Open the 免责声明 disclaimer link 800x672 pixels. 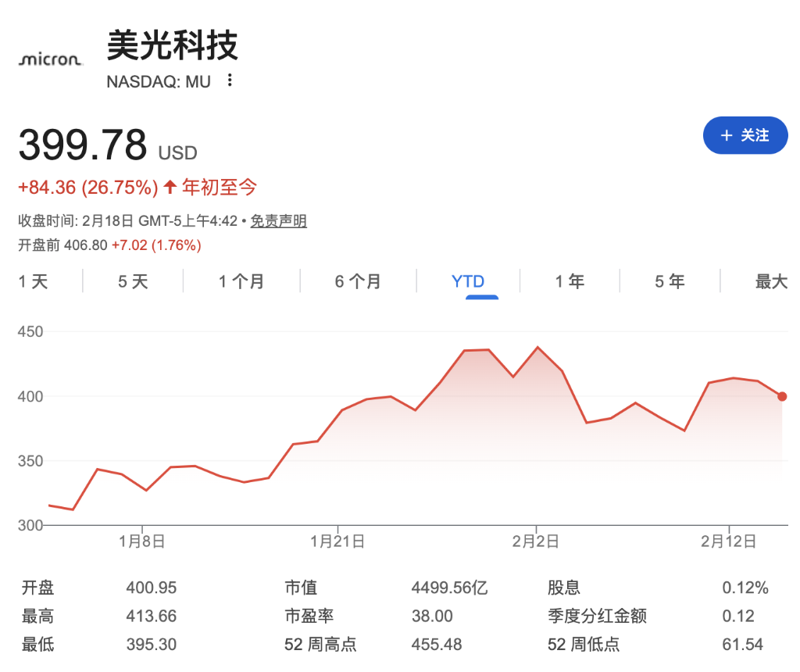(278, 221)
